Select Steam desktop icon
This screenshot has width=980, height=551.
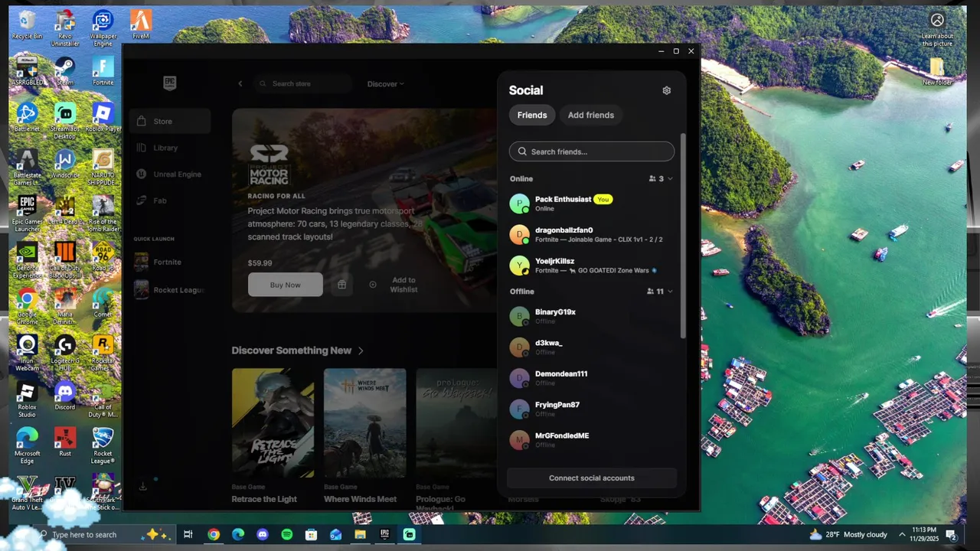[x=65, y=71]
